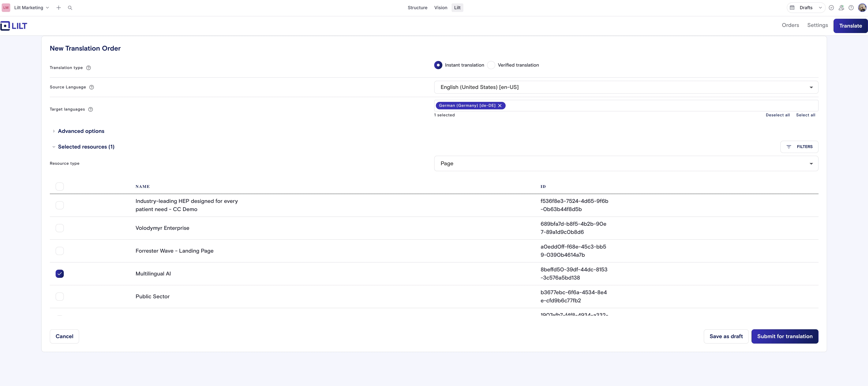868x386 pixels.
Task: Expand Advanced options section
Action: pyautogui.click(x=81, y=131)
